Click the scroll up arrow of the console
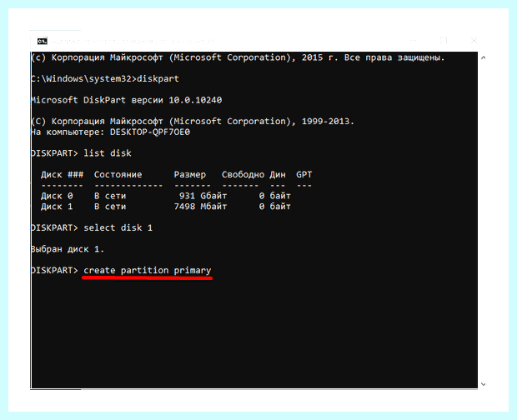The height and width of the screenshot is (420, 517). coord(484,57)
